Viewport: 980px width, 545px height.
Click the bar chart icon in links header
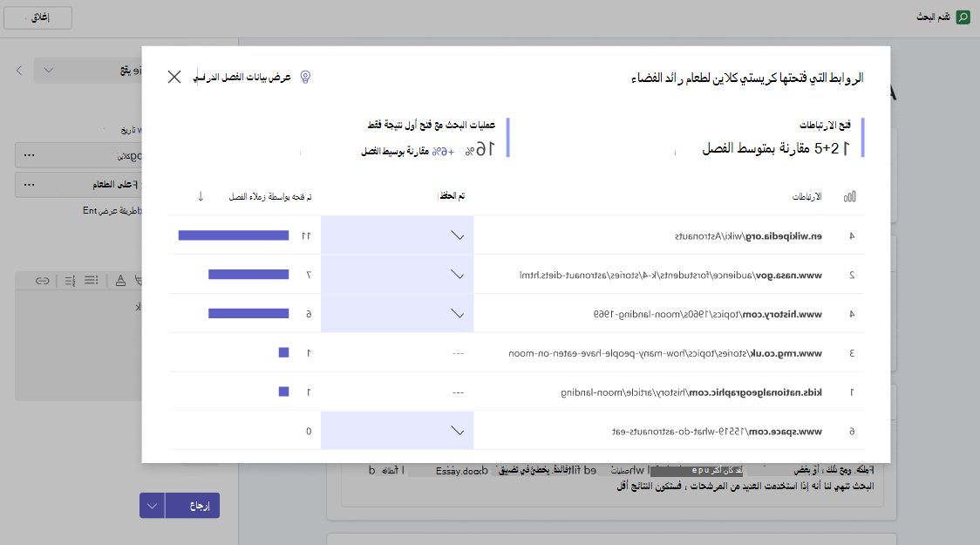pyautogui.click(x=849, y=197)
